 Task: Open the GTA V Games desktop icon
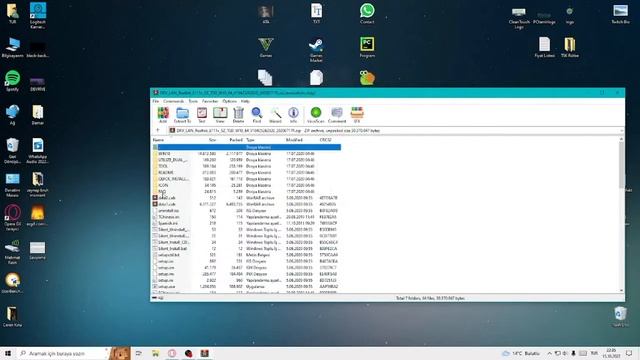(x=266, y=47)
